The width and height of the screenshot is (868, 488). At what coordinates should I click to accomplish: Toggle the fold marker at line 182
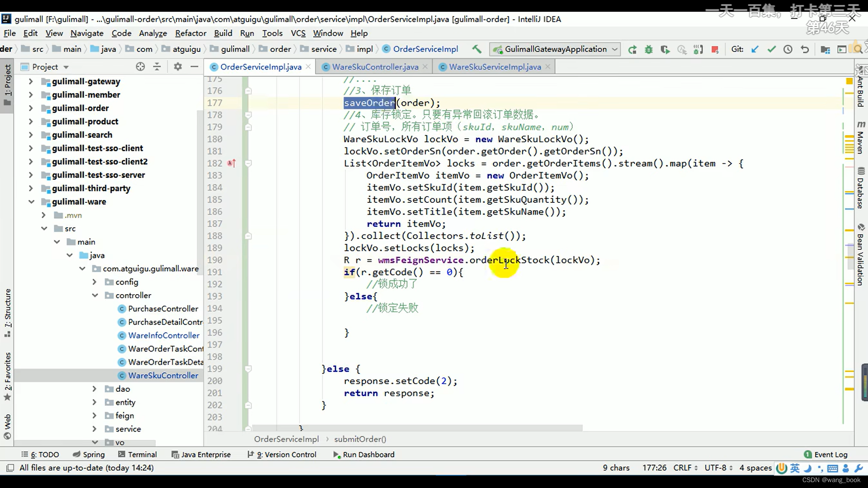[248, 164]
